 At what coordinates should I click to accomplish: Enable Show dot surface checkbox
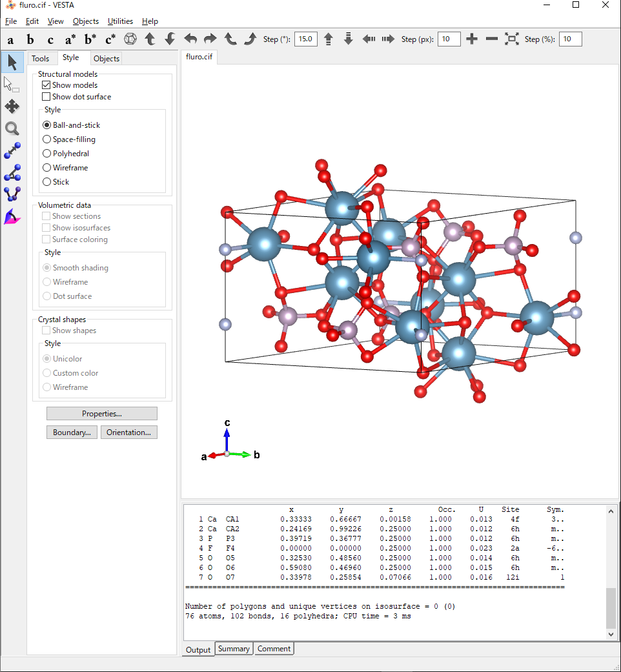[46, 97]
